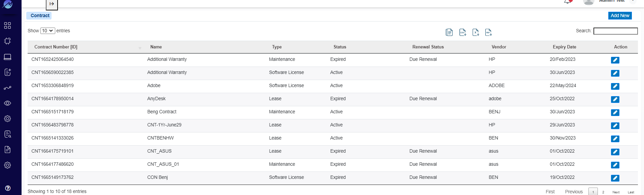Export table as CSV icon
This screenshot has height=195, width=644.
coord(462,32)
